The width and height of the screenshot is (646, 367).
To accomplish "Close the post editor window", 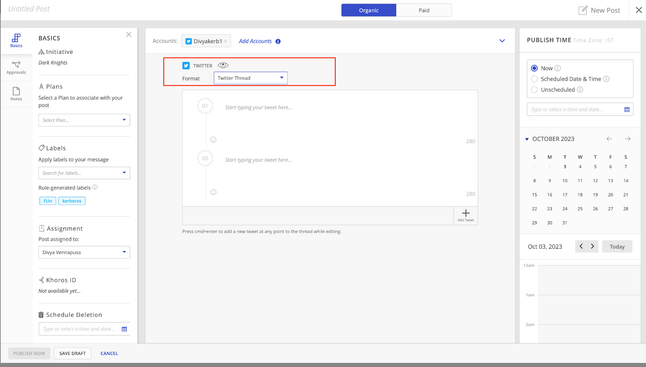I will click(639, 10).
